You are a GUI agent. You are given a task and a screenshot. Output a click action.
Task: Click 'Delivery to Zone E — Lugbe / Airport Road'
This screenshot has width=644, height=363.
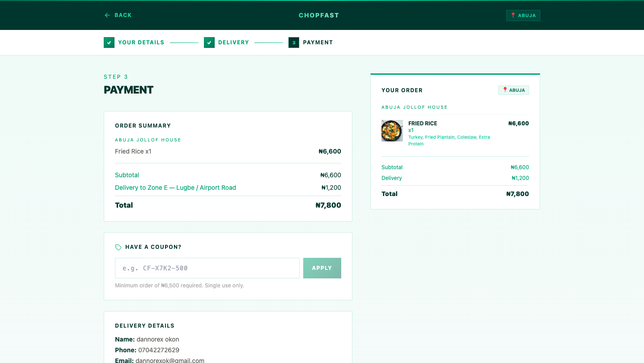175,188
